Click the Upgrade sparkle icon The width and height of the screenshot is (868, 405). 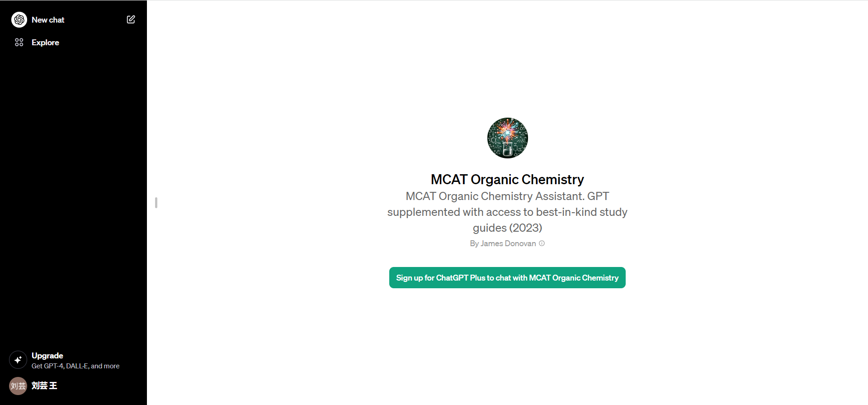click(18, 360)
